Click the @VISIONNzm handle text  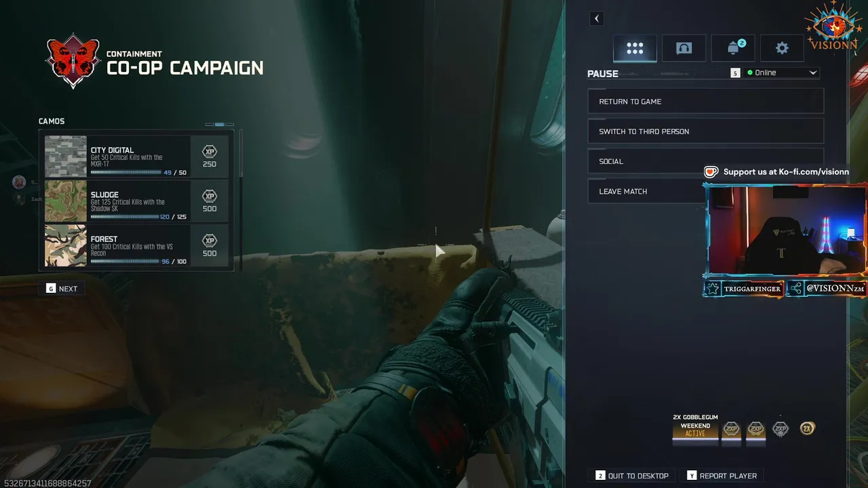835,289
